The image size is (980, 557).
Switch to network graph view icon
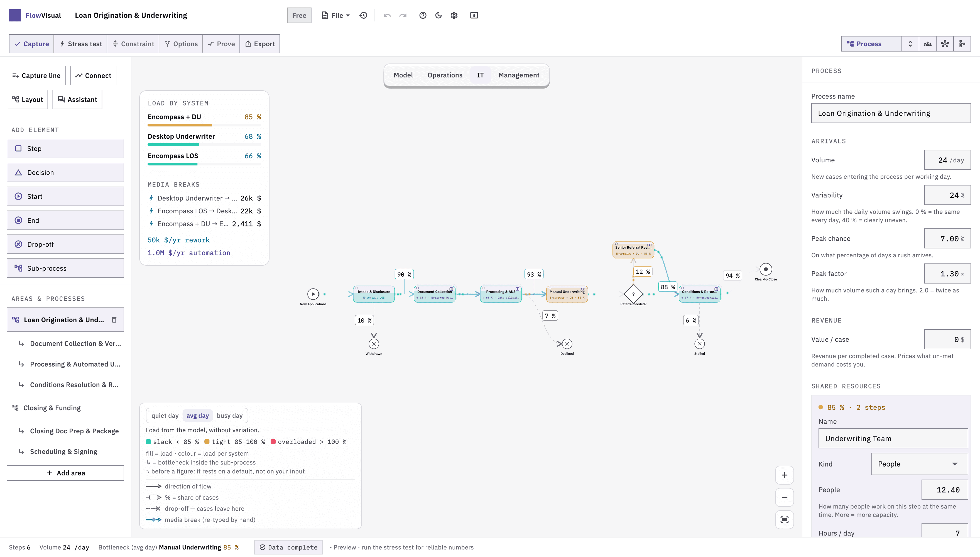(944, 44)
